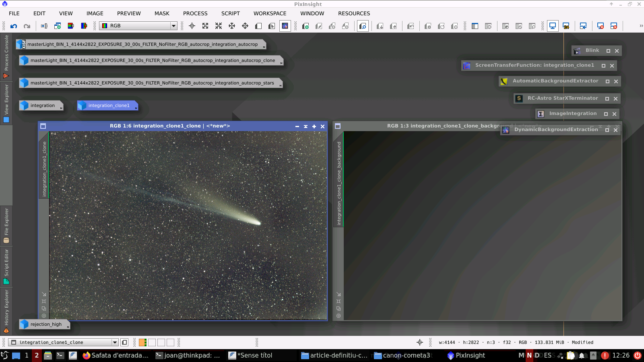Switch to PixInsight in the taskbar
Screen dimensions: 644x362
point(466,355)
